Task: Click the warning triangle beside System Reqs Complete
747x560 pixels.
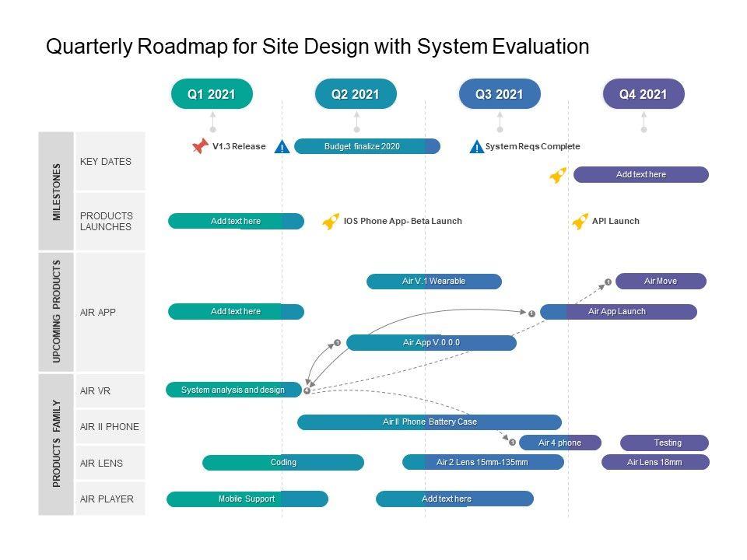Action: [x=477, y=147]
